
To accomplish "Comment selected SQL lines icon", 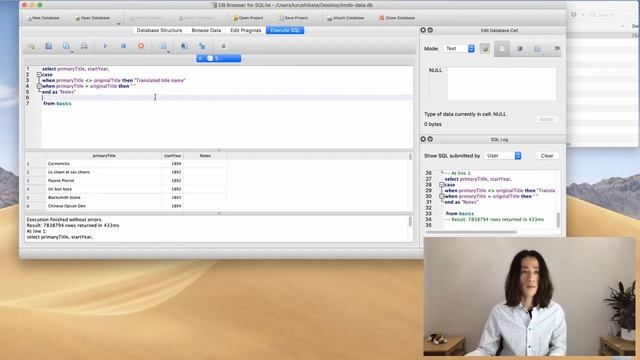I will tap(223, 46).
